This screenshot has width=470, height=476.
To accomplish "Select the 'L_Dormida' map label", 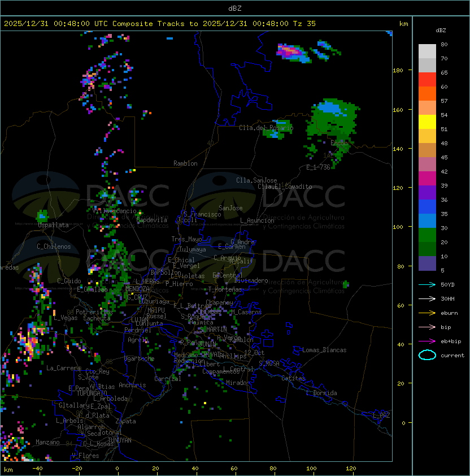I will click(322, 393).
